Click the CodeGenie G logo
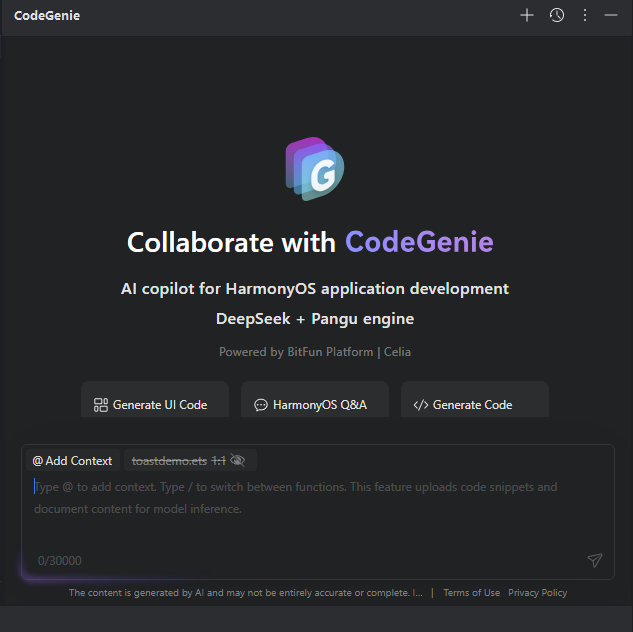The height and width of the screenshot is (632, 633). point(315,169)
